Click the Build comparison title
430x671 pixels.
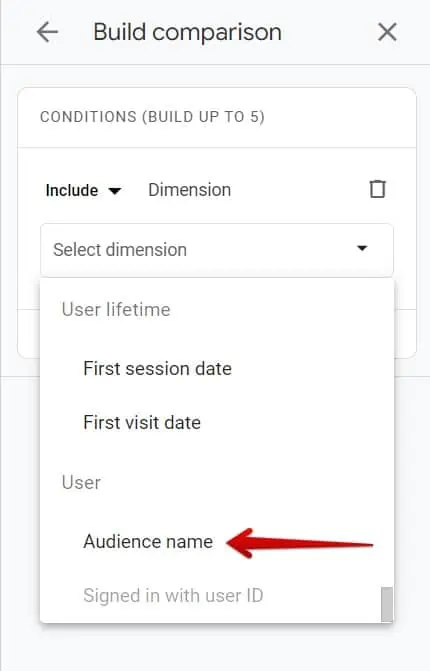187,33
